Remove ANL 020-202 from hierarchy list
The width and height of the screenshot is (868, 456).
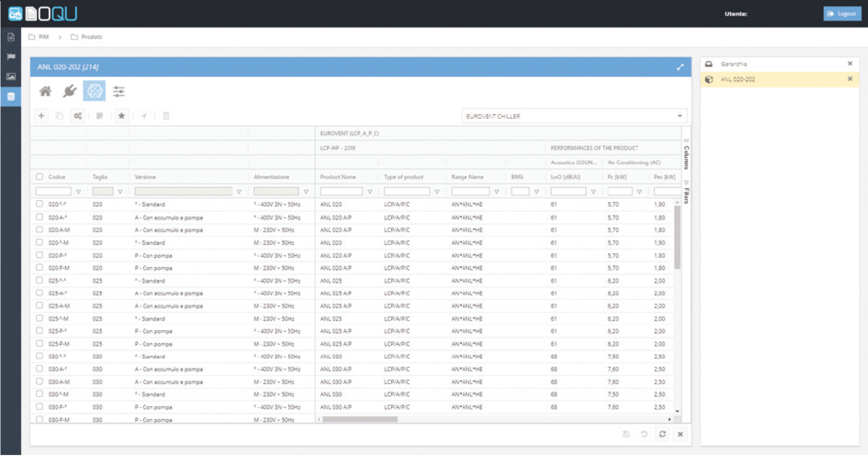pos(850,79)
